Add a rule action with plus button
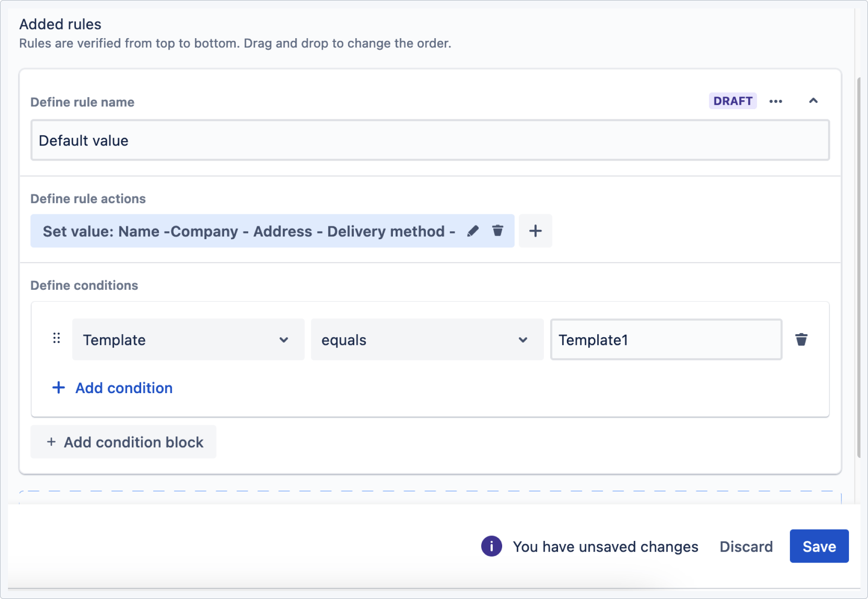Image resolution: width=868 pixels, height=599 pixels. click(x=535, y=231)
